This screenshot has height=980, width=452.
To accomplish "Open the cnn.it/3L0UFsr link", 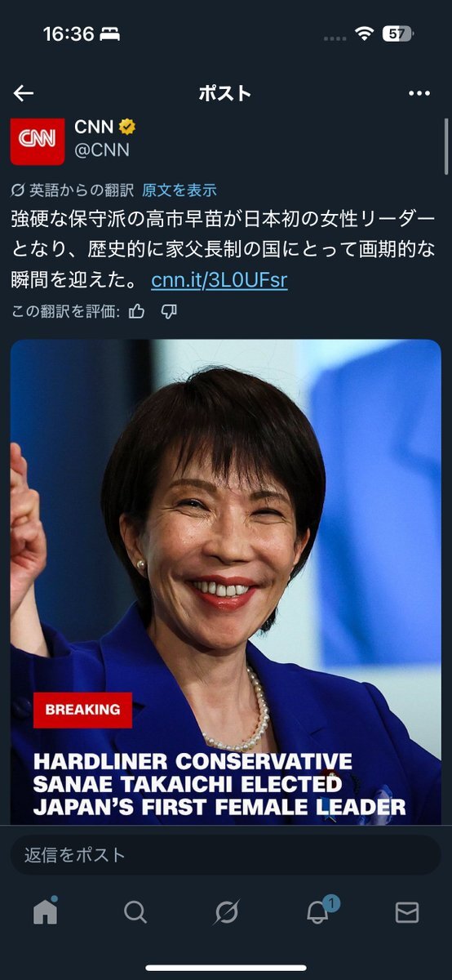I will [219, 280].
